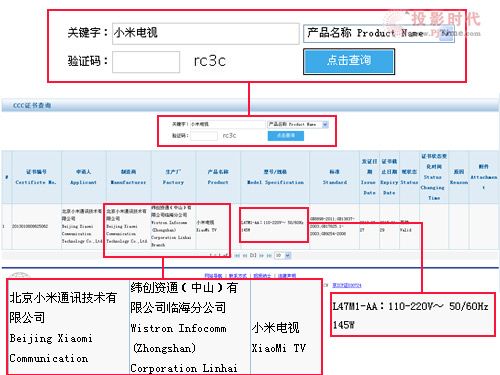Click the page number box in pager
Viewport: 500px width, 375px height.
click(x=253, y=255)
